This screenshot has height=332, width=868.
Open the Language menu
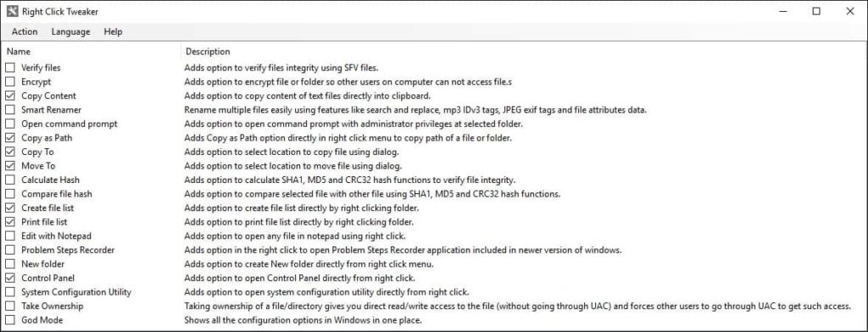tap(71, 31)
